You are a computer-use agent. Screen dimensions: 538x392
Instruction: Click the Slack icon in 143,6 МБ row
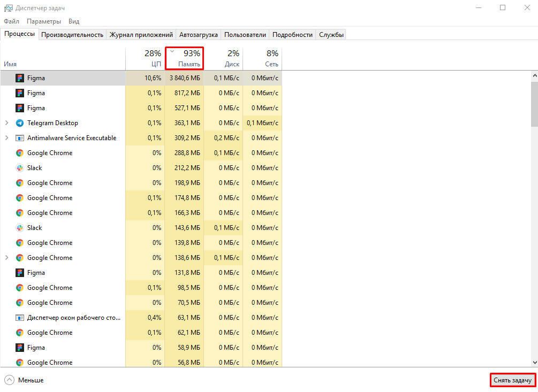20,228
